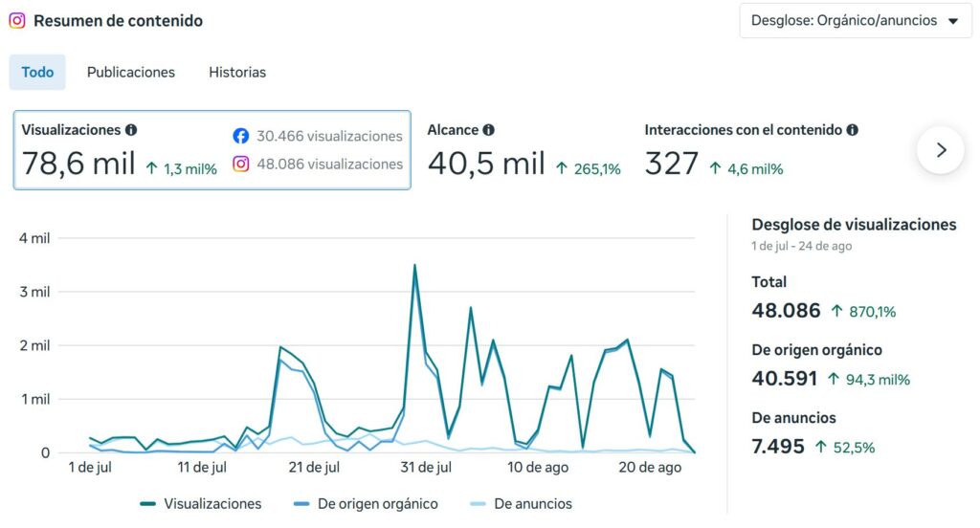Click info icon beside Interacciones con el contenido
The height and width of the screenshot is (528, 980).
coord(853,130)
